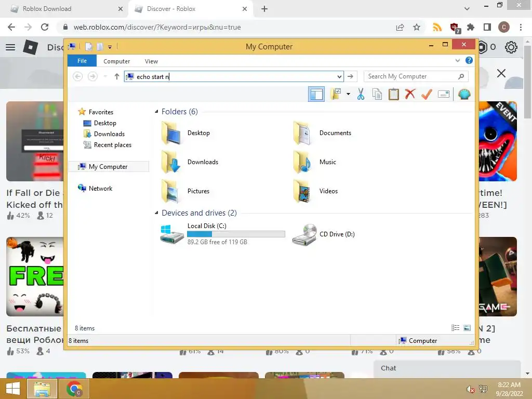Collapse the Folders (6) group
Viewport: 532px width, 399px height.
pyautogui.click(x=156, y=112)
